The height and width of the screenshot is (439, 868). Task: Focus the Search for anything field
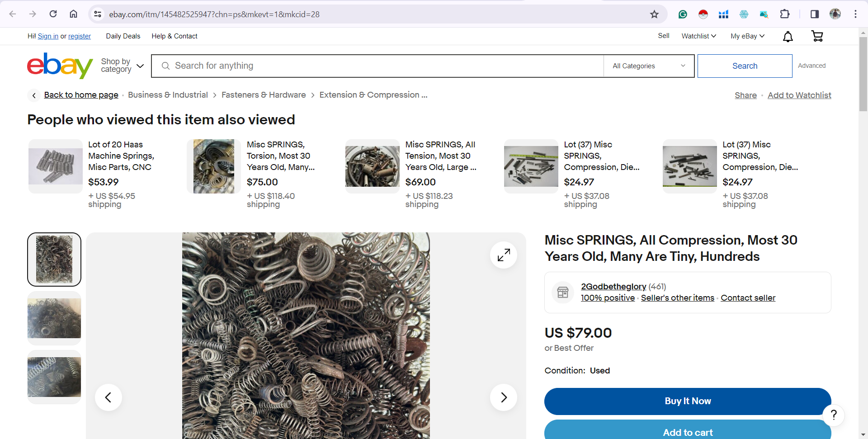[377, 66]
